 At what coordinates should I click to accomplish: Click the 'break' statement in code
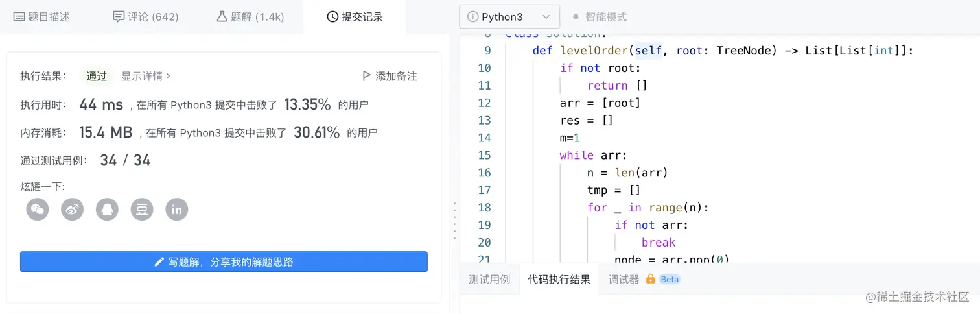[659, 243]
